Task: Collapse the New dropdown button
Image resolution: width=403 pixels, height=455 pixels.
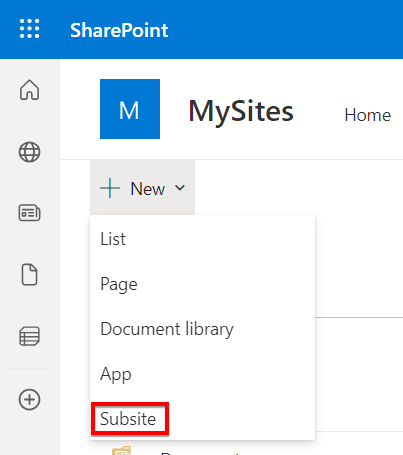Action: 142,188
